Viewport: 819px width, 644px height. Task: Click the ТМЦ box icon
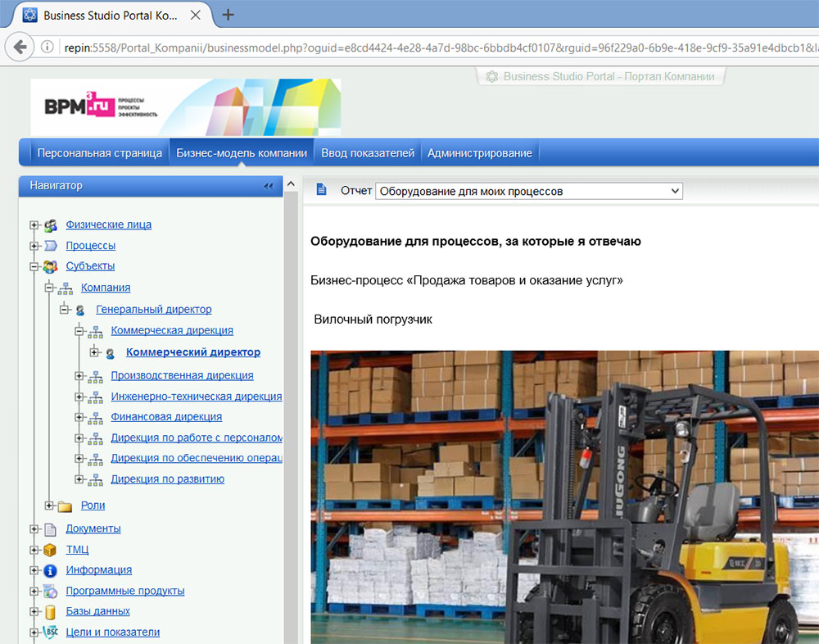pos(51,550)
